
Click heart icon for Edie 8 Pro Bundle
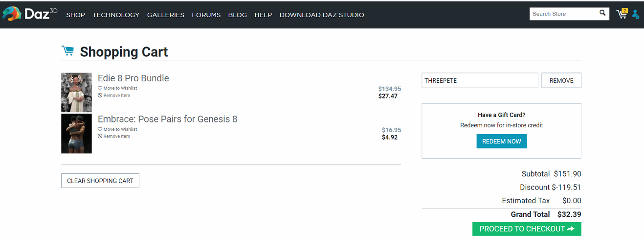100,88
